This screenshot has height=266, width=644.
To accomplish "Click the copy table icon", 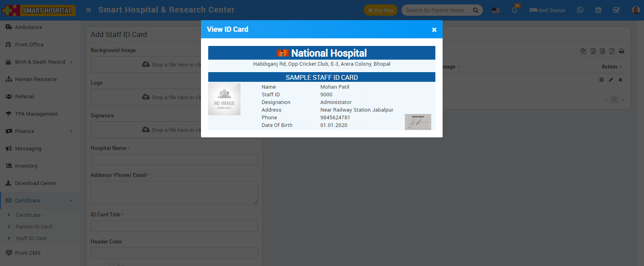I will (x=583, y=51).
